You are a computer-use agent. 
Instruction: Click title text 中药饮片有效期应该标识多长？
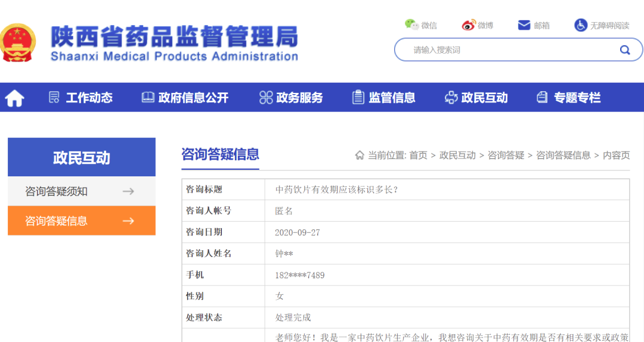pyautogui.click(x=337, y=189)
